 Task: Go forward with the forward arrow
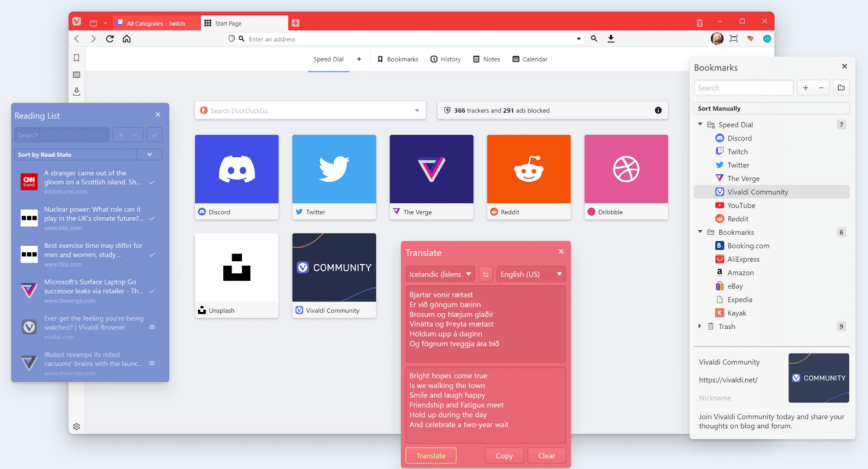(x=93, y=38)
